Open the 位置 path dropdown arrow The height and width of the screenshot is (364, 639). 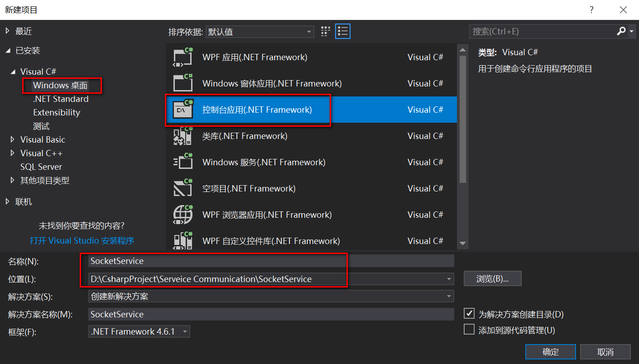(x=449, y=279)
